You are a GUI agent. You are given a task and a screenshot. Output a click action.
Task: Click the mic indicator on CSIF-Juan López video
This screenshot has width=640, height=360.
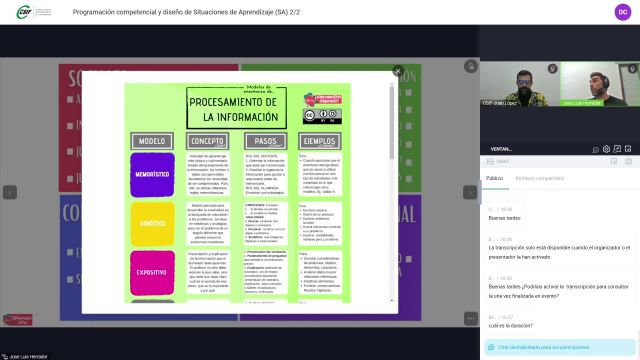tap(552, 69)
